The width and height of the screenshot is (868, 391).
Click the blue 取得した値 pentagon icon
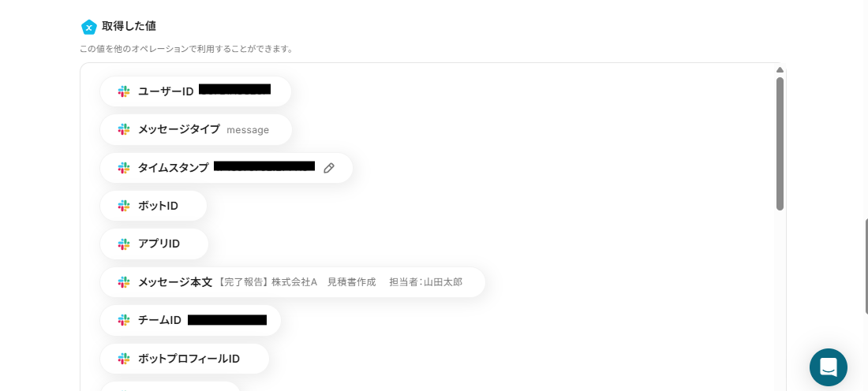[x=88, y=27]
